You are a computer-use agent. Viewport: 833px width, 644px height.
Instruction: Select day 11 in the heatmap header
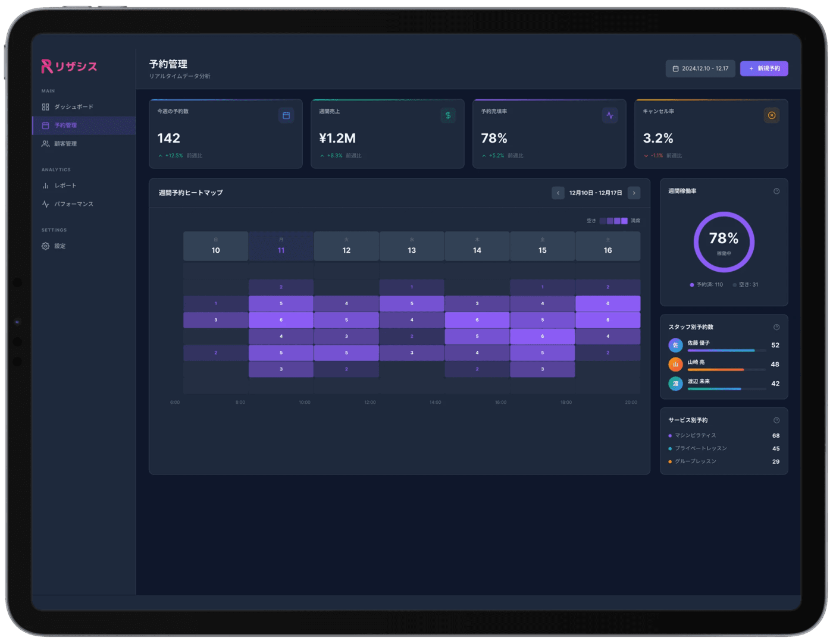281,246
